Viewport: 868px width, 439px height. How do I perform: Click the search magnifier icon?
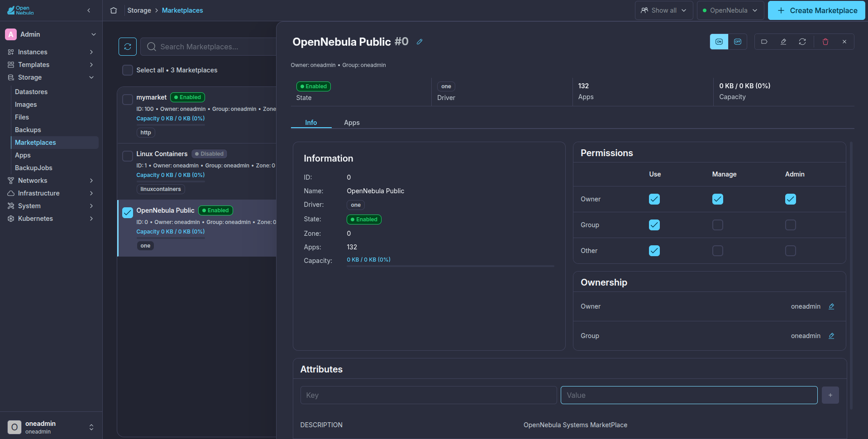coord(152,47)
